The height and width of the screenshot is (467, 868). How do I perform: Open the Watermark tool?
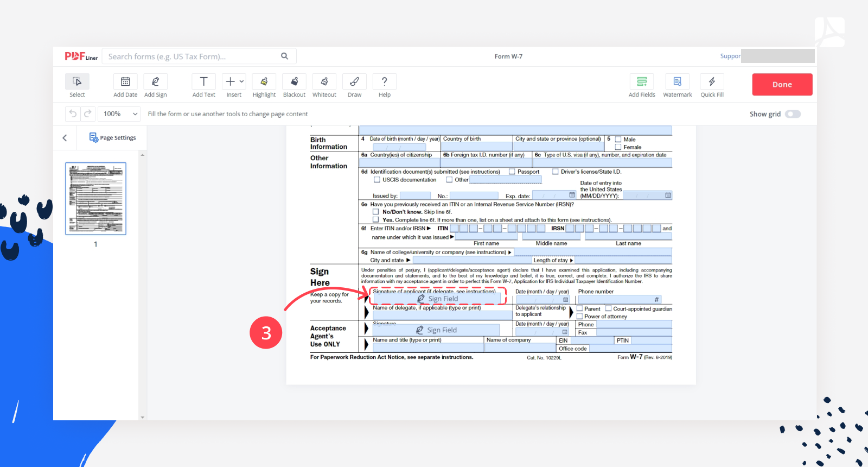click(x=677, y=81)
